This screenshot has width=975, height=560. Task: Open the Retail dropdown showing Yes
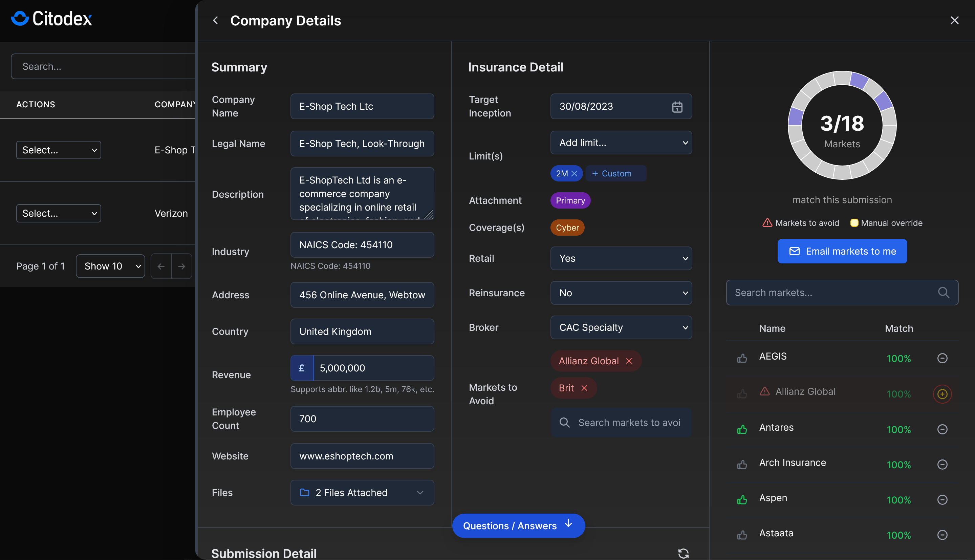click(x=621, y=258)
